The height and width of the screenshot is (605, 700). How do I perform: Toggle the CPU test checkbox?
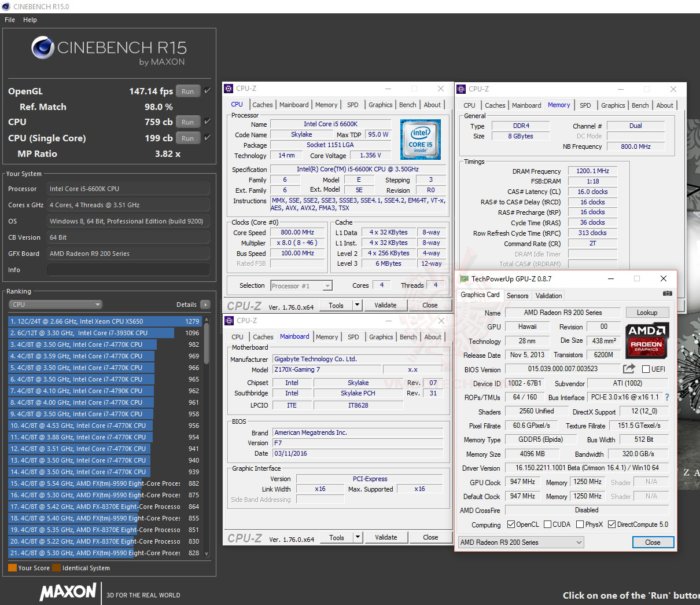207,122
